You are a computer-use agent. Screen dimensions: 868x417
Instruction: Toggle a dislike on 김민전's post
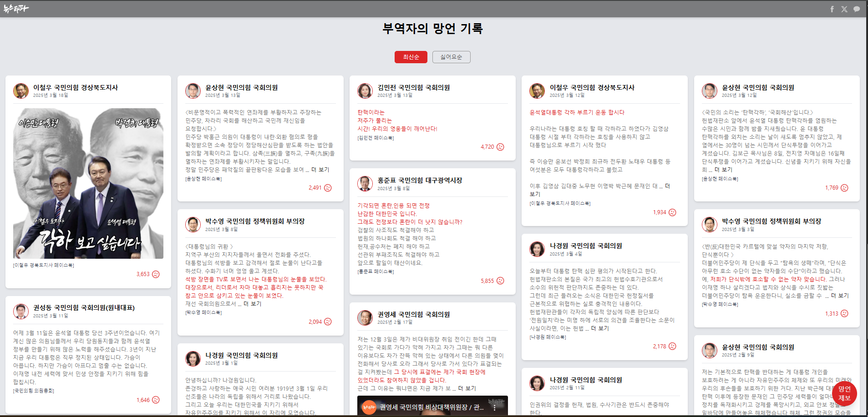pos(500,147)
